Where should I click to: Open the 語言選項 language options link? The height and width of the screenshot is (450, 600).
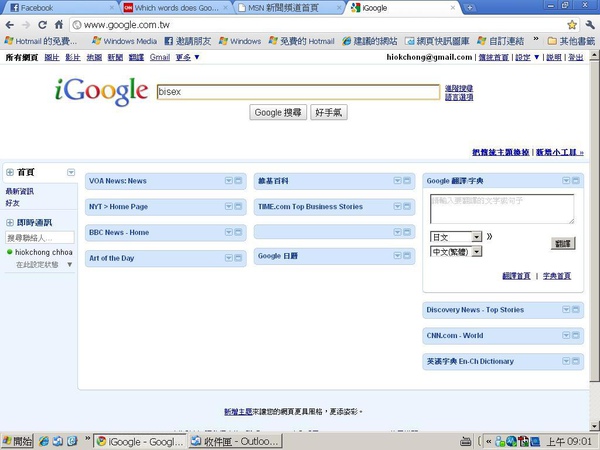[x=459, y=97]
